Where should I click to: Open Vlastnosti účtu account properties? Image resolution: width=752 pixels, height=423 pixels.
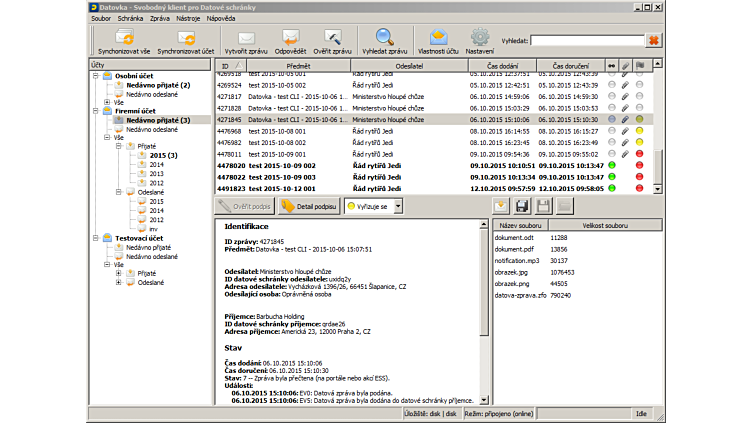438,38
